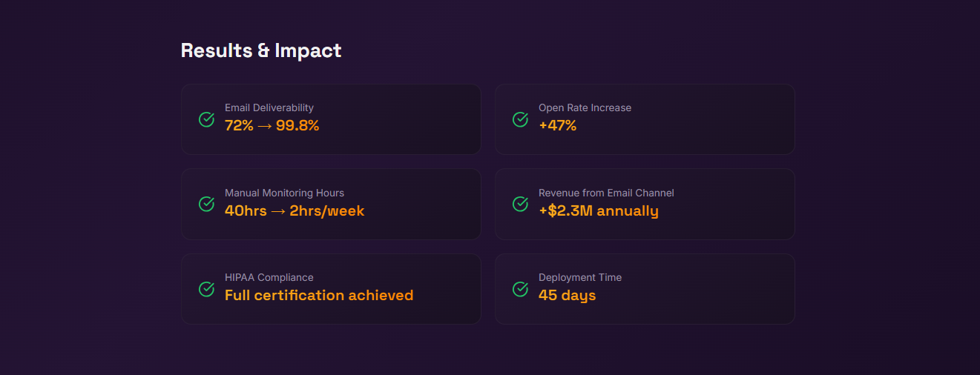
Task: Click the checkmark icon beside Manual Monitoring Hours
Action: click(x=206, y=204)
